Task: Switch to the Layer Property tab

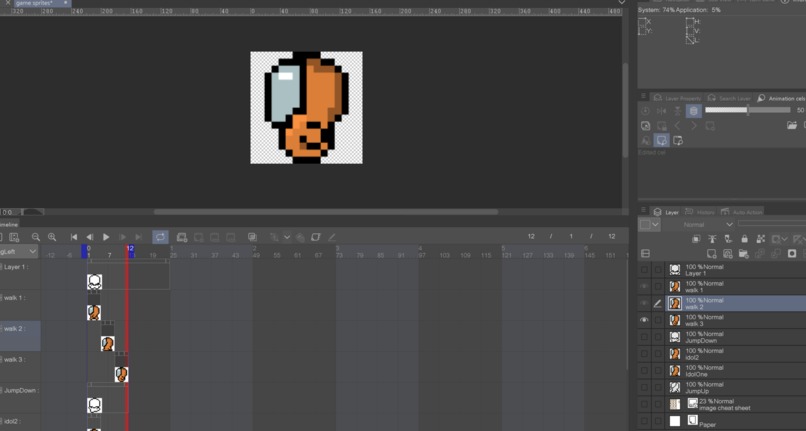Action: pos(676,98)
